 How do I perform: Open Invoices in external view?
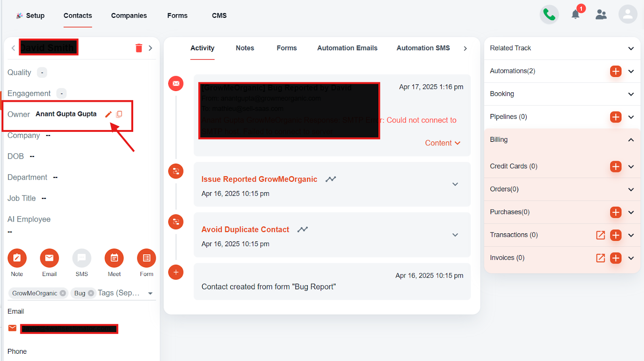[x=601, y=258]
